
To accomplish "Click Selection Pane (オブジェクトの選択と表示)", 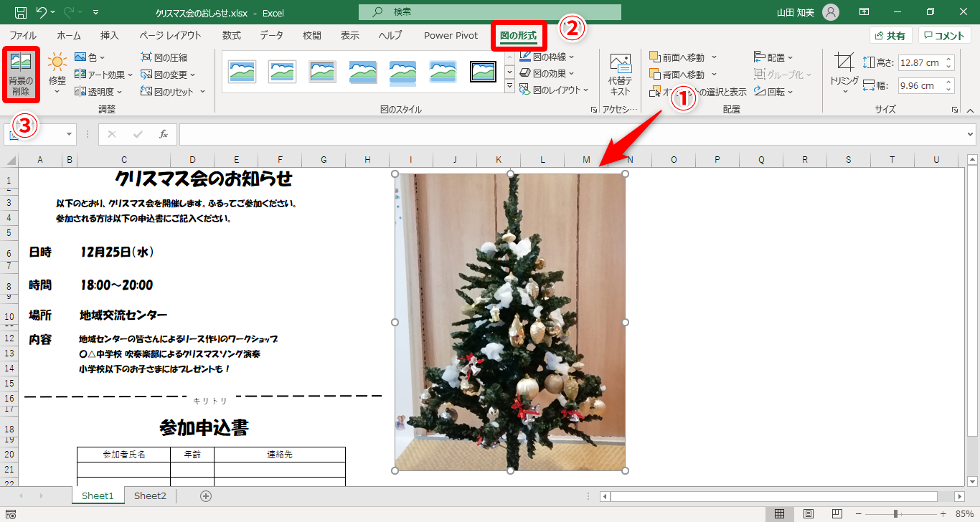I will point(699,92).
